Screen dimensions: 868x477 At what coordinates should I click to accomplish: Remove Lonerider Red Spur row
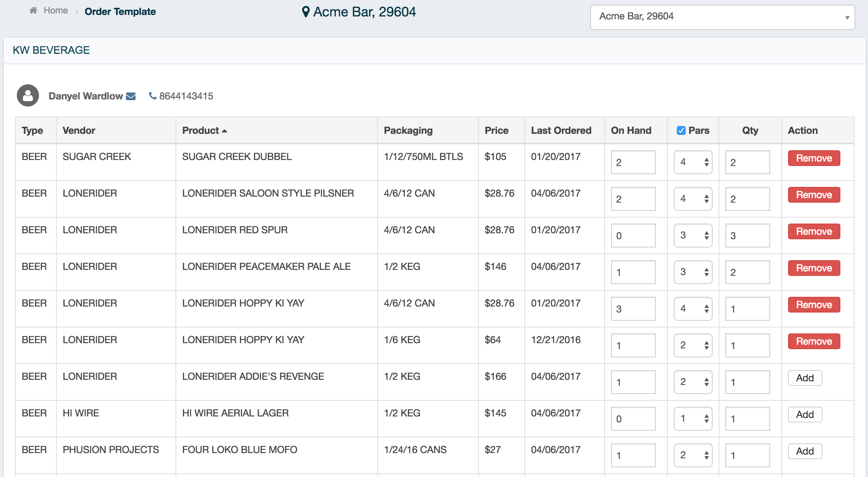(x=814, y=231)
